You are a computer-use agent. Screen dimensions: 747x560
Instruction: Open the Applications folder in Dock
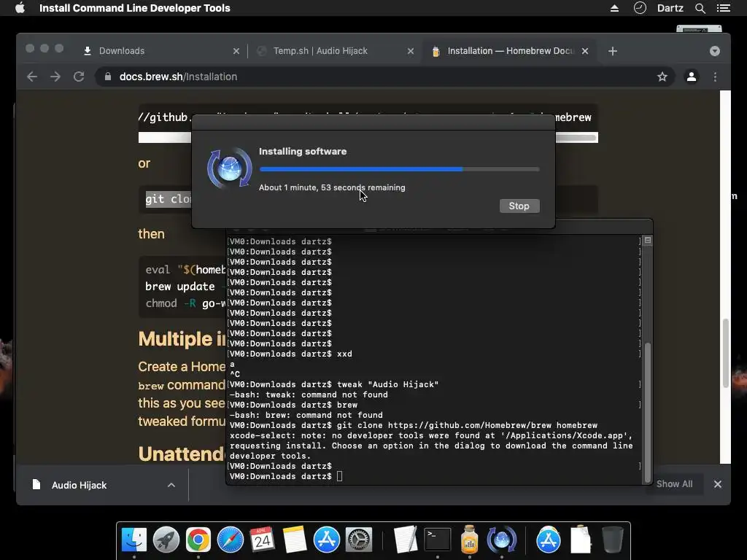click(549, 540)
